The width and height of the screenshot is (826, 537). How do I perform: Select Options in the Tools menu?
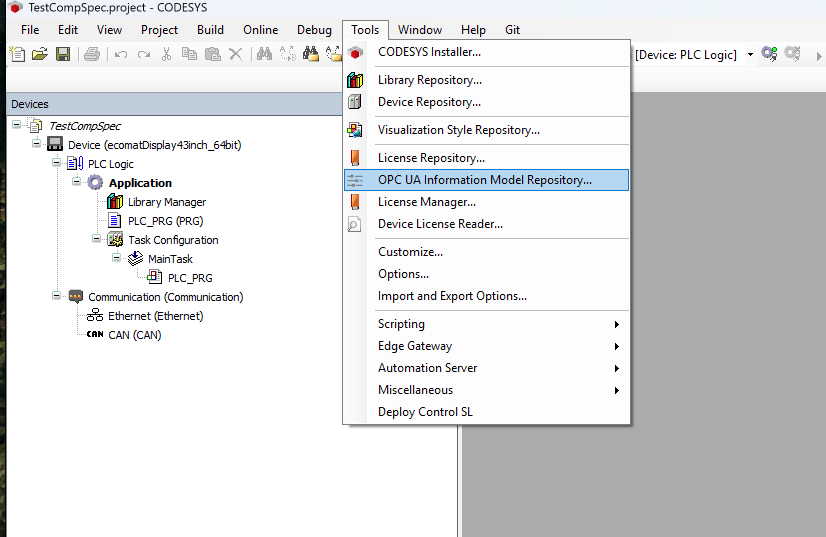(486, 274)
